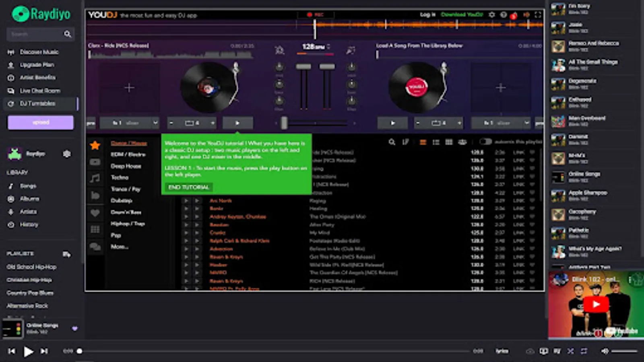The height and width of the screenshot is (362, 644).
Task: Click the Download YouDJ link
Action: [462, 14]
